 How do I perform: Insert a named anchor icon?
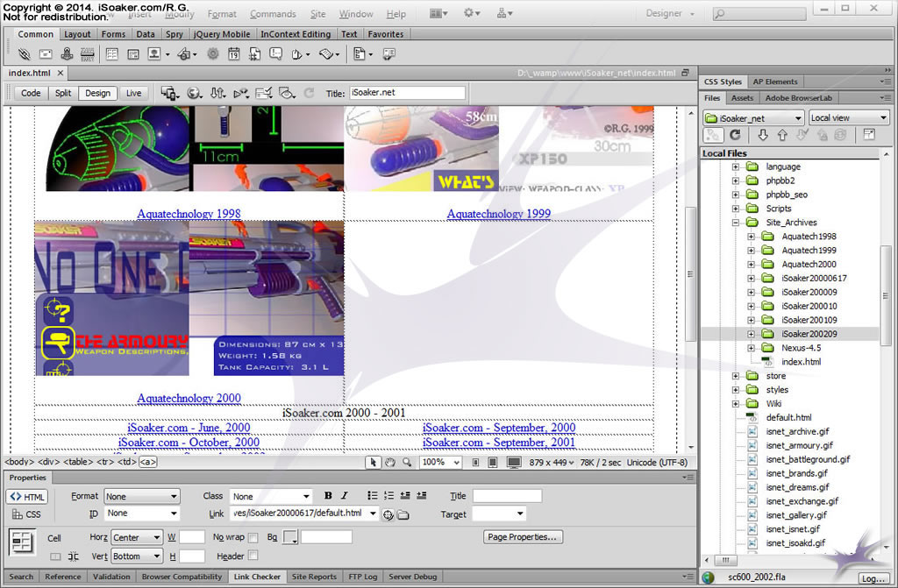[67, 54]
